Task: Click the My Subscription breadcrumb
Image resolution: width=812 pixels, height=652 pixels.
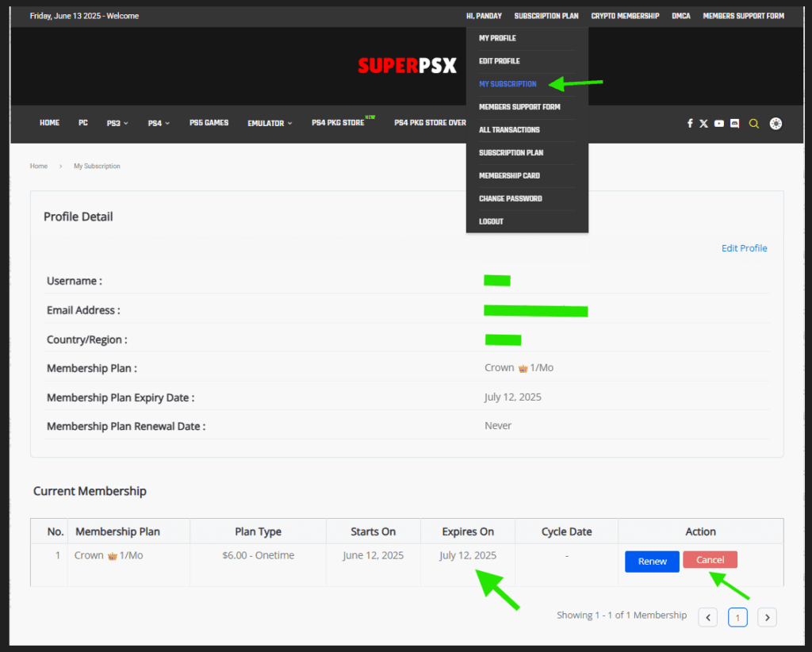Action: click(97, 167)
